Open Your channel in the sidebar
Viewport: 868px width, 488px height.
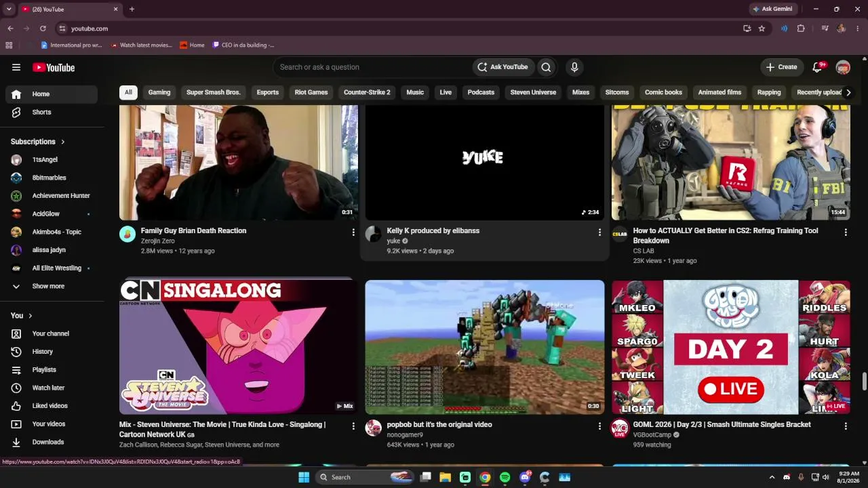click(52, 333)
